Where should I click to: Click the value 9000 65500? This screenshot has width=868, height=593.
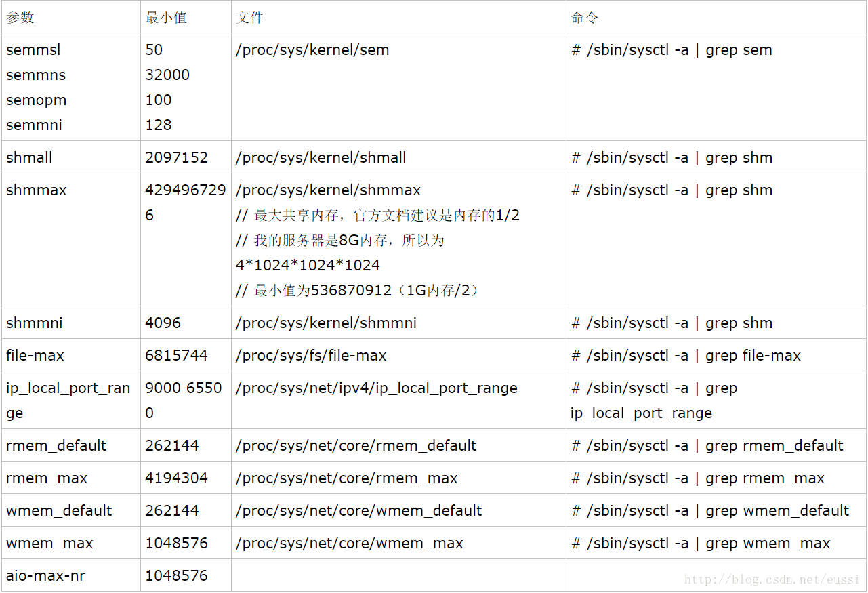tap(184, 401)
